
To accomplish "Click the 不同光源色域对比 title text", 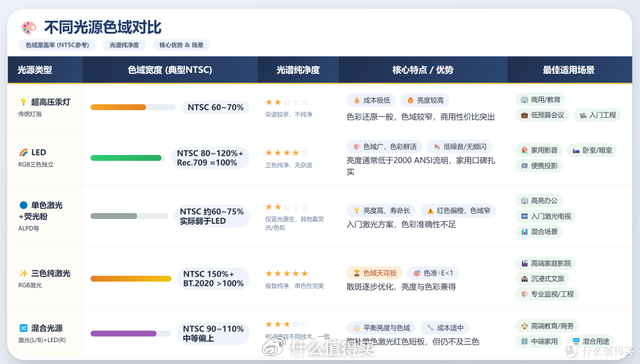I will coord(103,28).
